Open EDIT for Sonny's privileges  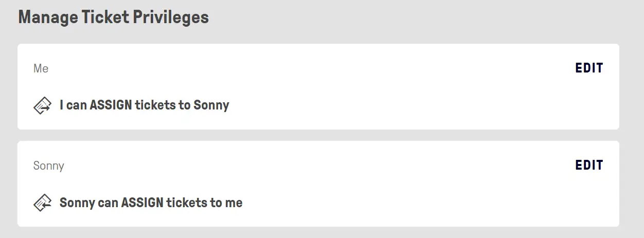[589, 165]
